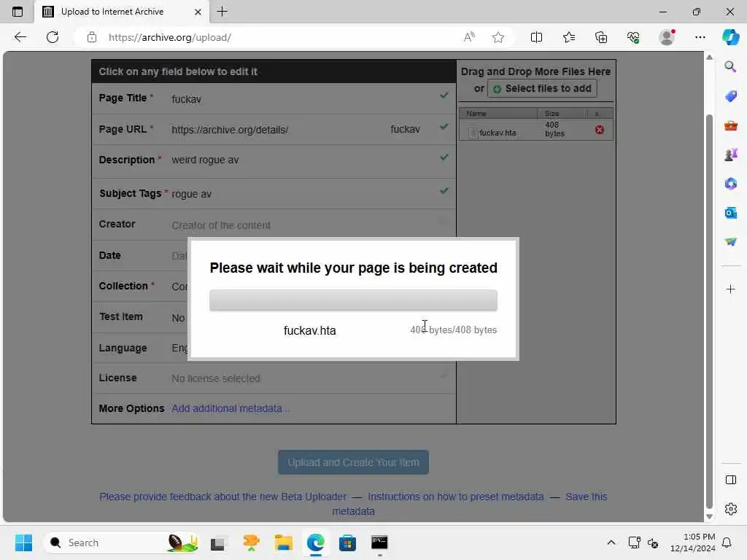
Task: Click fuckav.hta in the files table
Action: click(498, 133)
